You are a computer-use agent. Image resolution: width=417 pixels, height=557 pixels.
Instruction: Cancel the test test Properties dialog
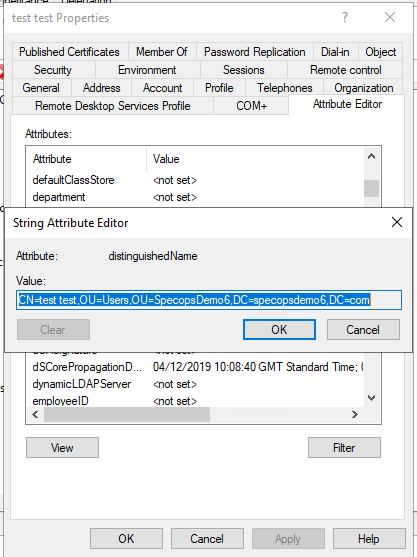207,539
